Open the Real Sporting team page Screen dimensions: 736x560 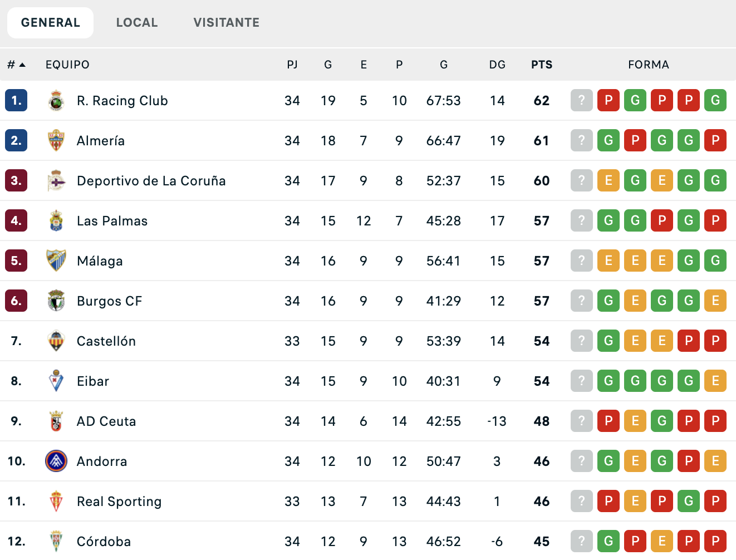click(x=119, y=501)
